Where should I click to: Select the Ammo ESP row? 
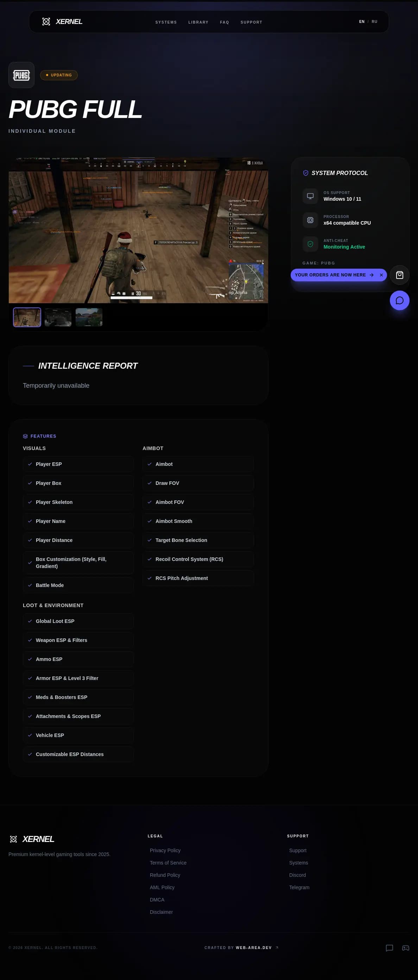pyautogui.click(x=78, y=659)
